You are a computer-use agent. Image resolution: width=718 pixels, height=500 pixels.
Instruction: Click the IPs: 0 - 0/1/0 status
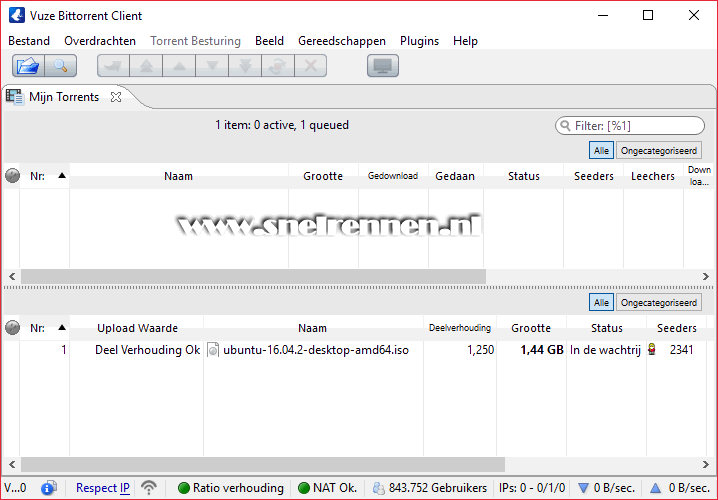point(532,488)
